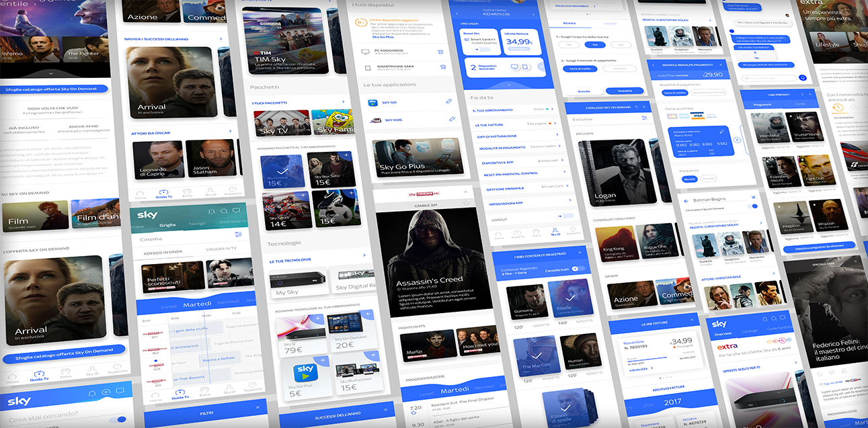Delete the PC Soggiorno device
The image size is (868, 428).
click(440, 52)
